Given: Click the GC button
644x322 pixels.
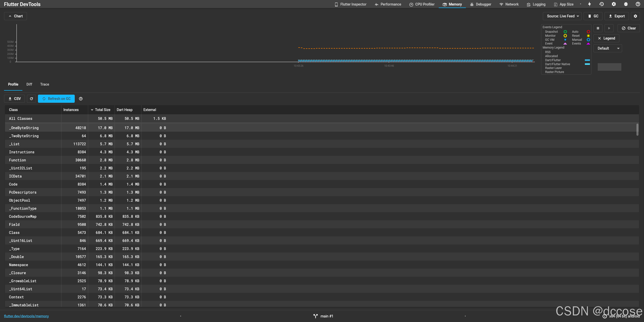Looking at the screenshot, I should (593, 16).
